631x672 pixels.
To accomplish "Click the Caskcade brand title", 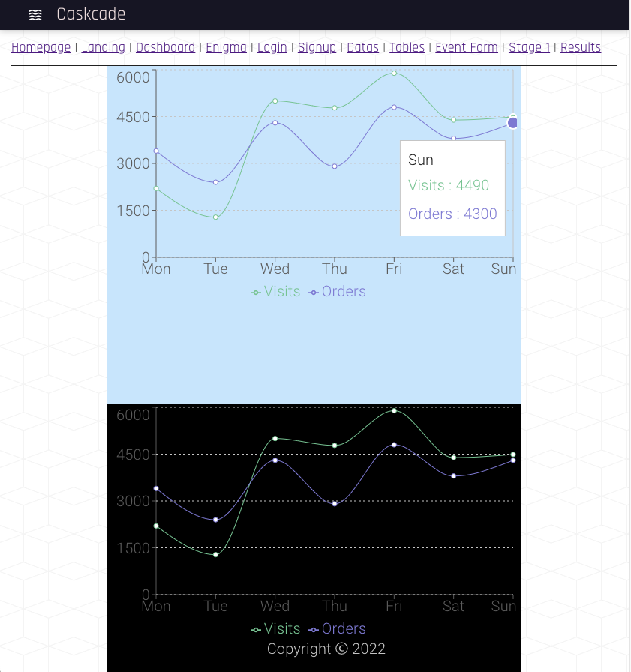I will [91, 14].
